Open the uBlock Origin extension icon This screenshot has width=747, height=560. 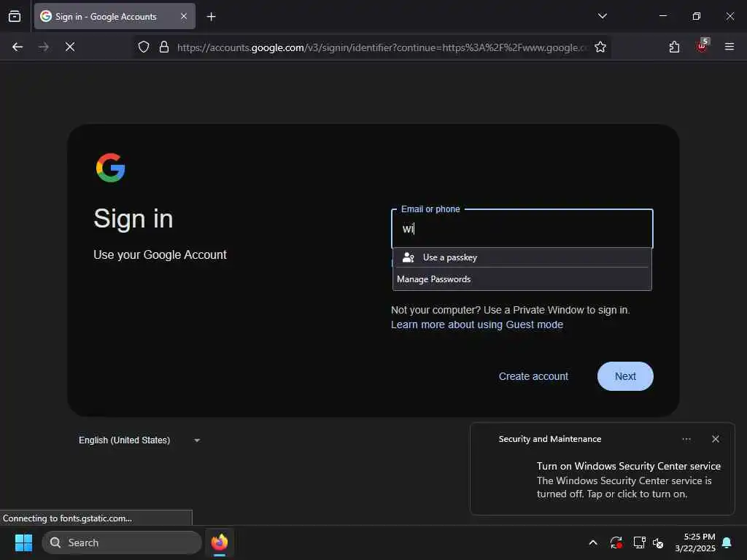703,46
